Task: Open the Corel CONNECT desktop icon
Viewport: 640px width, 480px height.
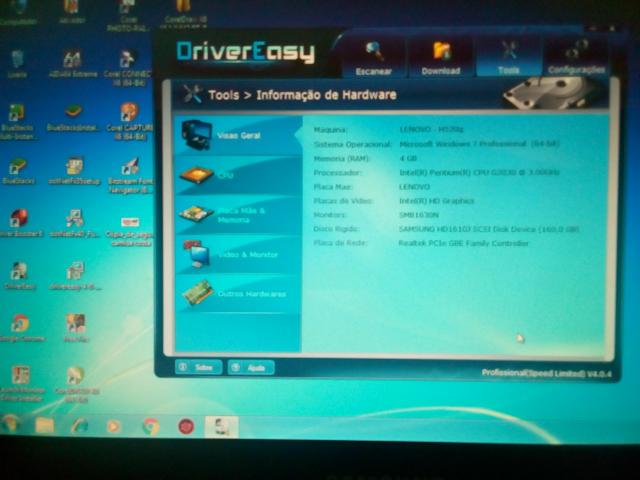Action: (127, 67)
